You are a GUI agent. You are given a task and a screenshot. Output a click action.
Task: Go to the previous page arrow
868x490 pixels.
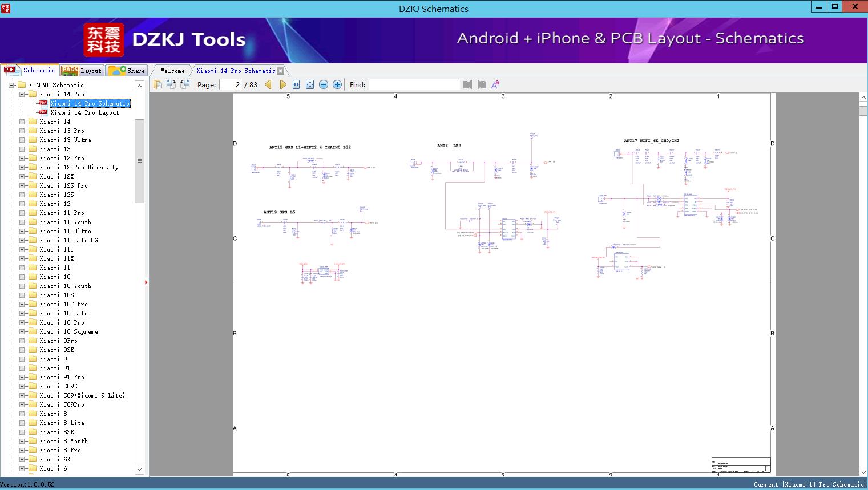click(268, 84)
